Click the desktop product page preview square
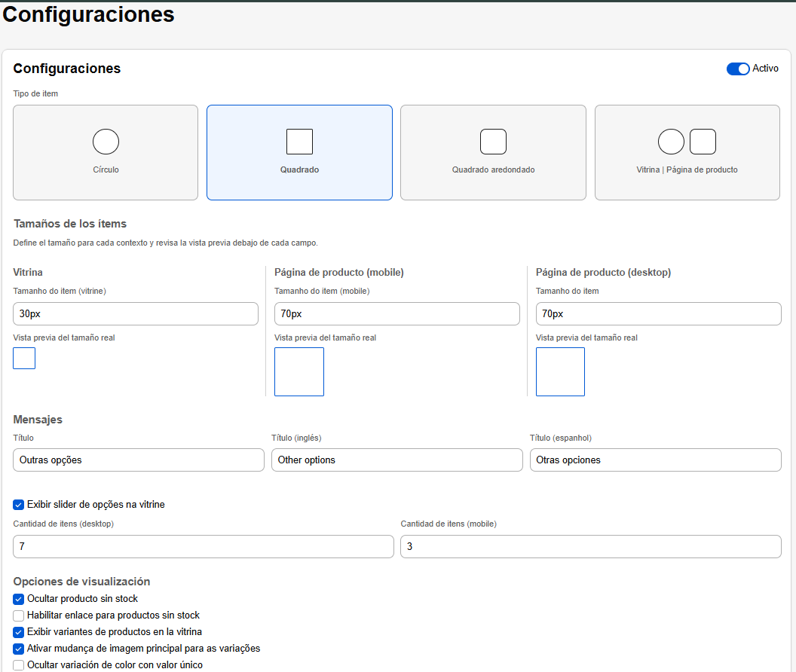This screenshot has height=672, width=796. 561,371
